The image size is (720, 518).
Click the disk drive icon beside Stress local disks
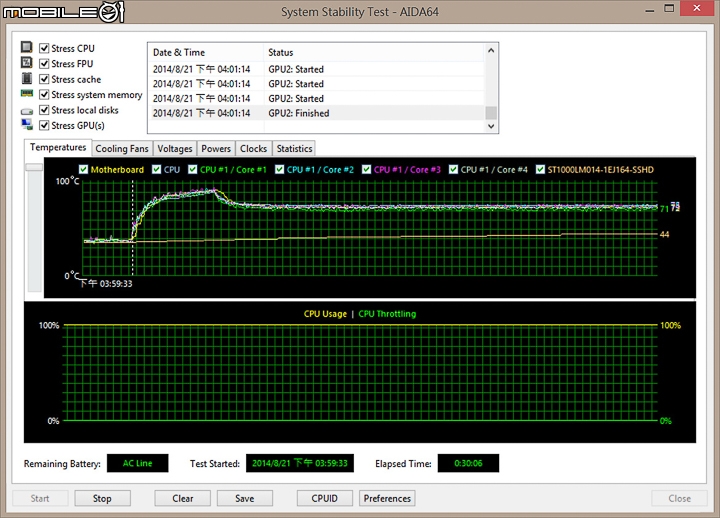[x=27, y=111]
